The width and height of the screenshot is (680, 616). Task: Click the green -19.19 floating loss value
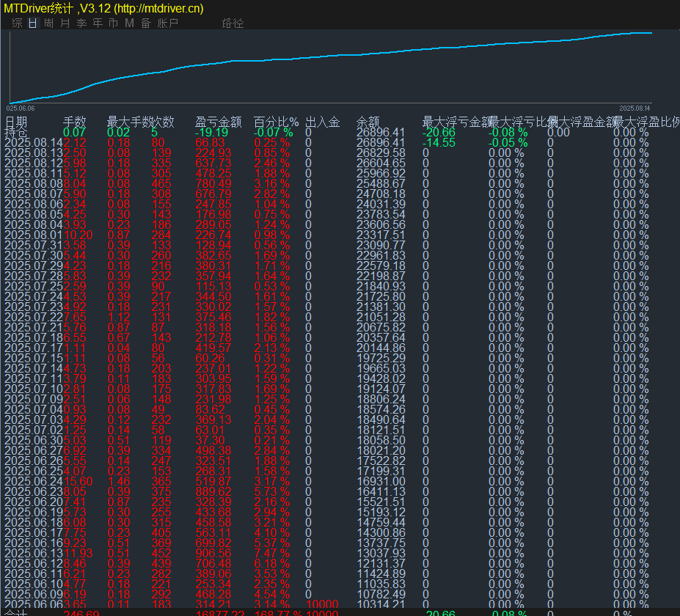211,132
